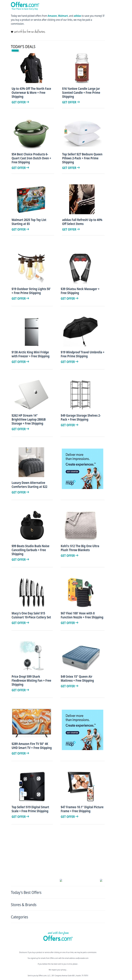Screen dimensions: 132x980
Task: Open Today's Best Offers footer link
Action: pos(26,893)
